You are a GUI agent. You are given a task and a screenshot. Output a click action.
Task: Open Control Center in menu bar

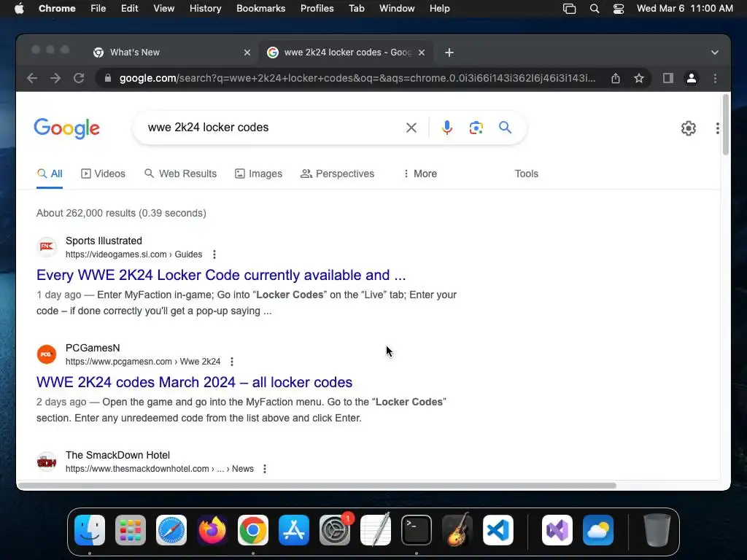(619, 9)
